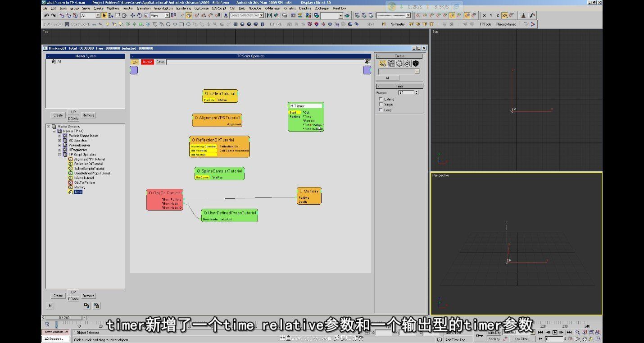Click the Key Filters button
Screen dimensions: 644x343
pyautogui.click(x=523, y=339)
